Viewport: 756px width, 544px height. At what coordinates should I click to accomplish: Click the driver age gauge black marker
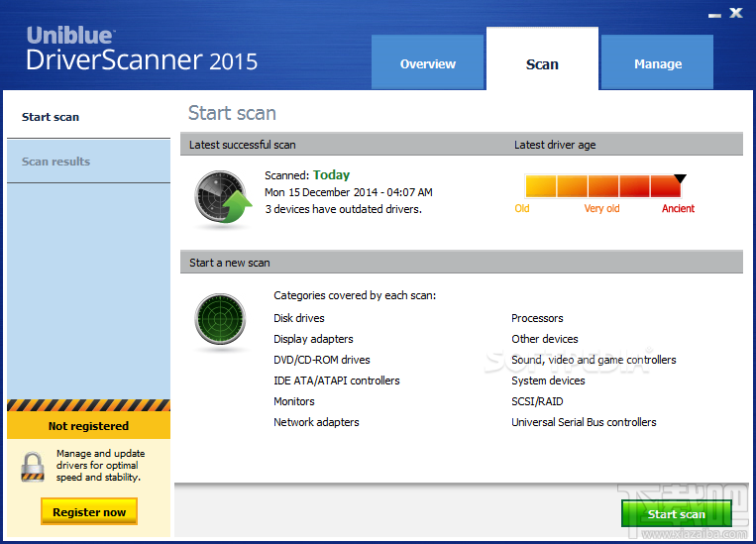click(680, 178)
